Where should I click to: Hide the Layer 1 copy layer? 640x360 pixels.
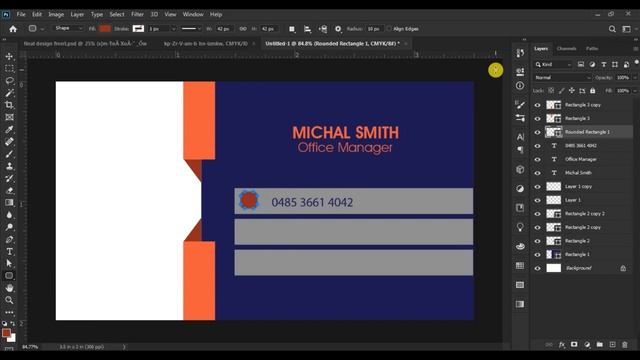pos(538,187)
